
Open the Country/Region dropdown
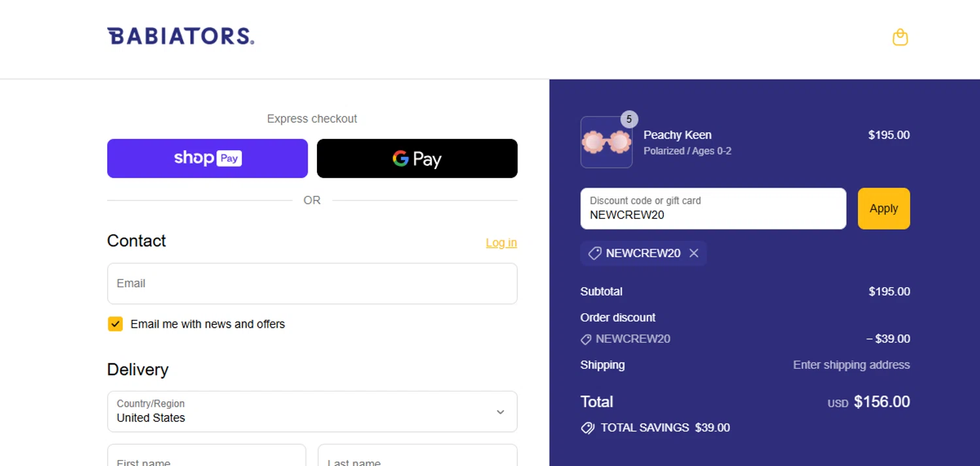[312, 411]
